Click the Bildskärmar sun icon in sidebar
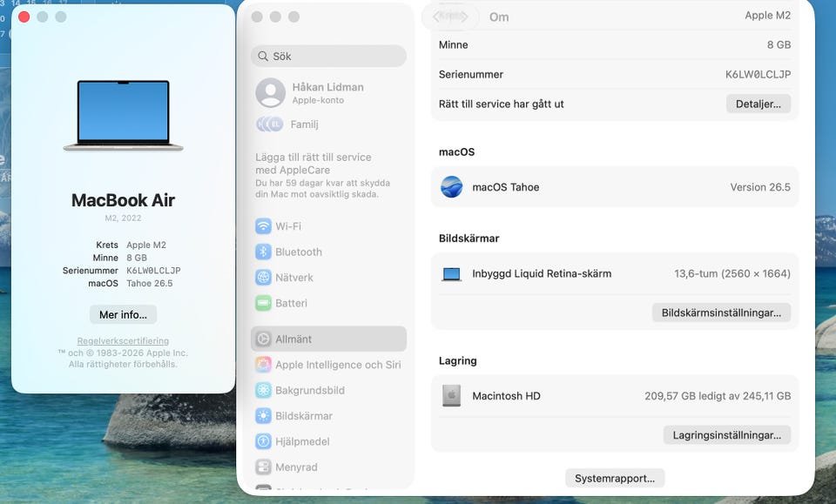836x504 pixels. tap(263, 415)
